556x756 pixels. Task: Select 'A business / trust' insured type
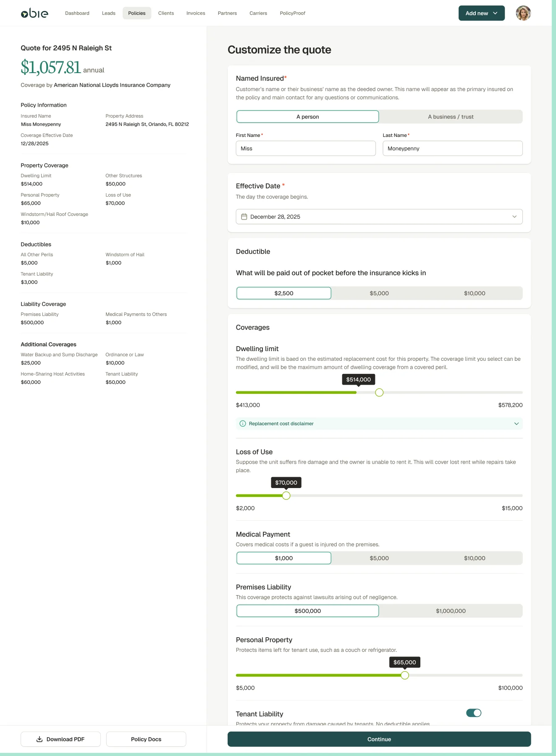click(451, 117)
